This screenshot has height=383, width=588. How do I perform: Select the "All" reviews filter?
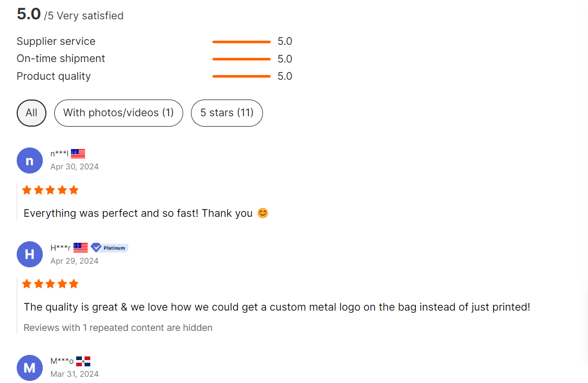tap(31, 113)
